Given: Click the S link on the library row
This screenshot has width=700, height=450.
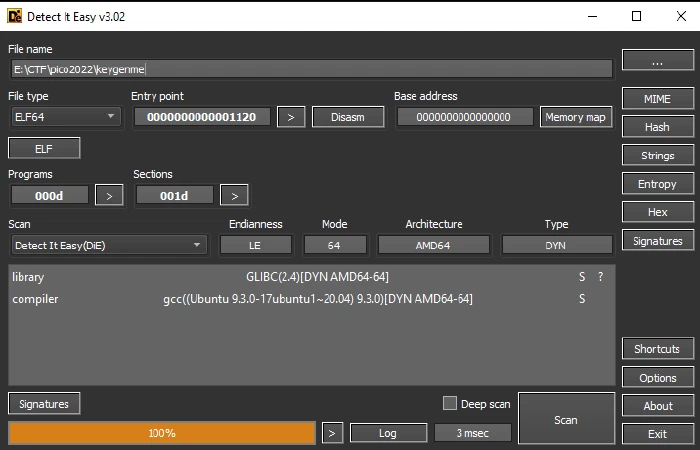Looking at the screenshot, I should [582, 277].
